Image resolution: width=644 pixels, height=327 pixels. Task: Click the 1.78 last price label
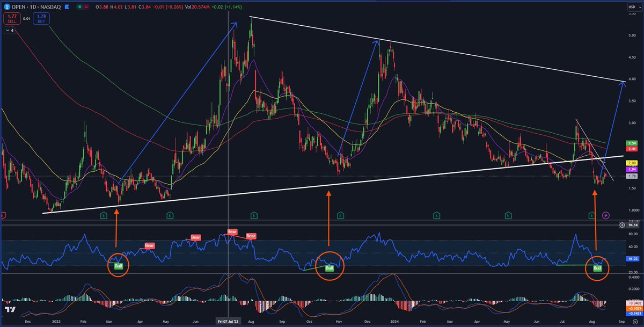pyautogui.click(x=631, y=176)
